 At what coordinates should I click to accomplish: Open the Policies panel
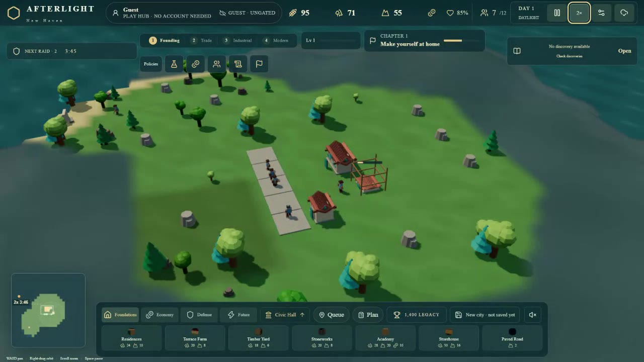[151, 64]
